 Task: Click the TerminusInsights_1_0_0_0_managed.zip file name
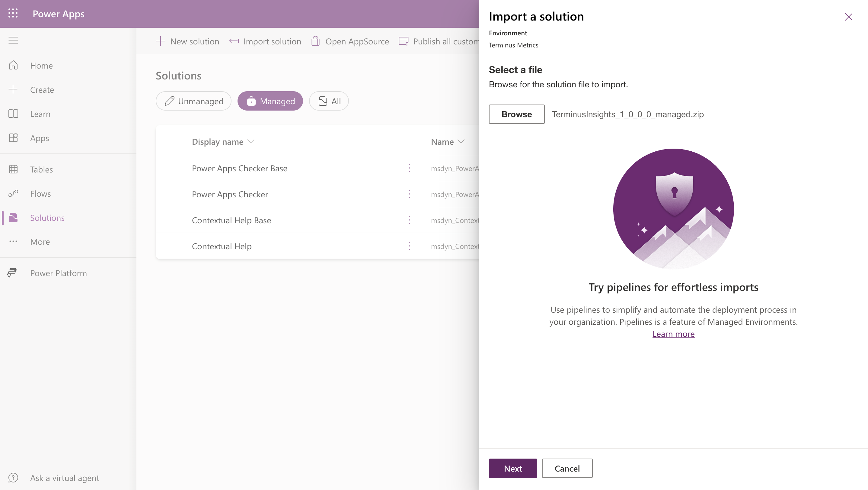[628, 114]
